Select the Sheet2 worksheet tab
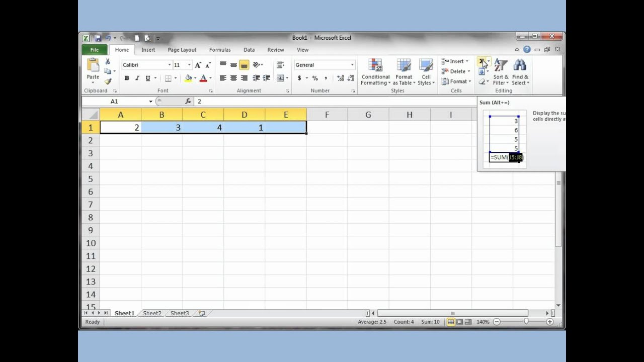644x362 pixels. (152, 313)
